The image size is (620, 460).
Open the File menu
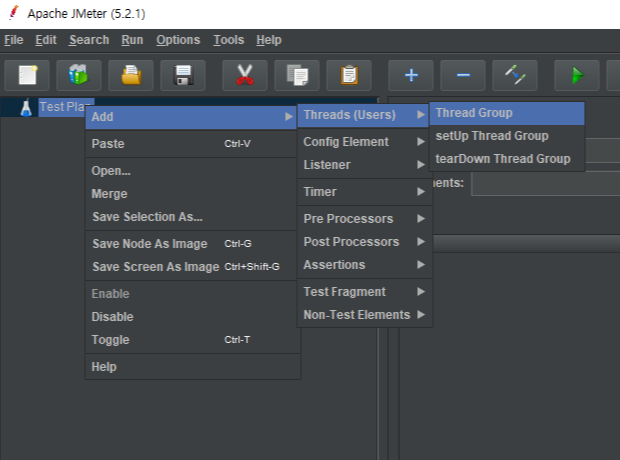[14, 40]
